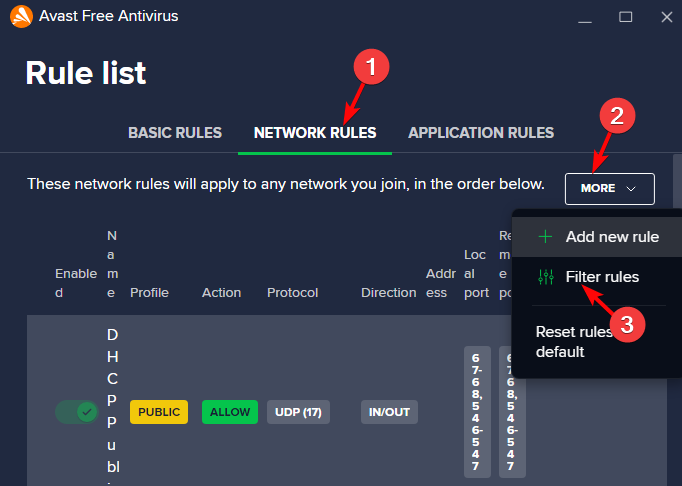
Task: Choose Filter rules from menu
Action: 597,277
